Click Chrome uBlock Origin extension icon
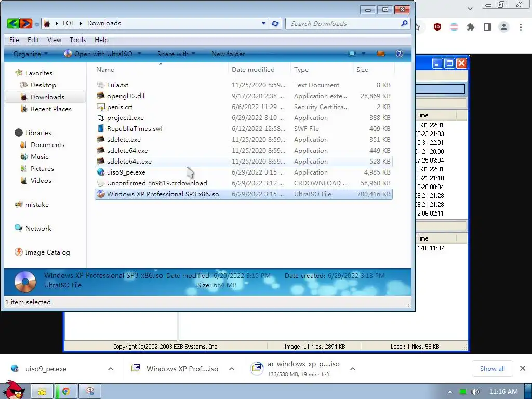This screenshot has width=532, height=399. [437, 27]
